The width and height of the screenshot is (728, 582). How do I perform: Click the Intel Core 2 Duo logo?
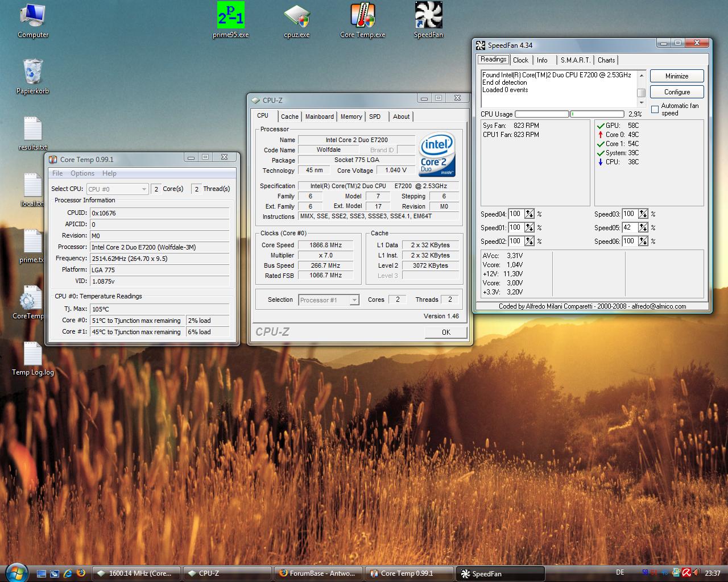tap(437, 155)
